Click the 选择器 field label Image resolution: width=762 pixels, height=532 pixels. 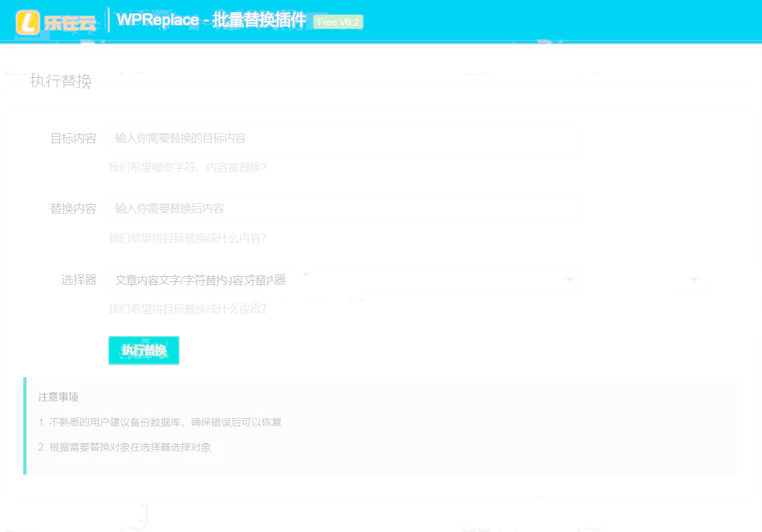(x=79, y=280)
